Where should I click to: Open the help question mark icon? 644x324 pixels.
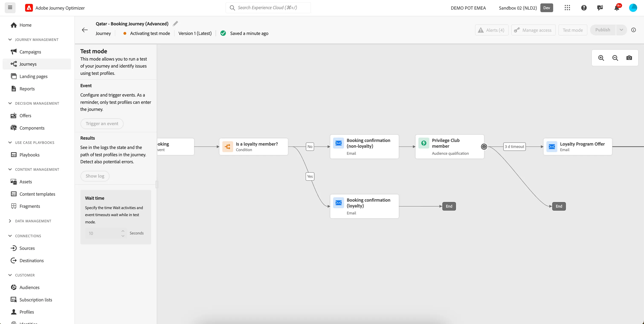[584, 8]
